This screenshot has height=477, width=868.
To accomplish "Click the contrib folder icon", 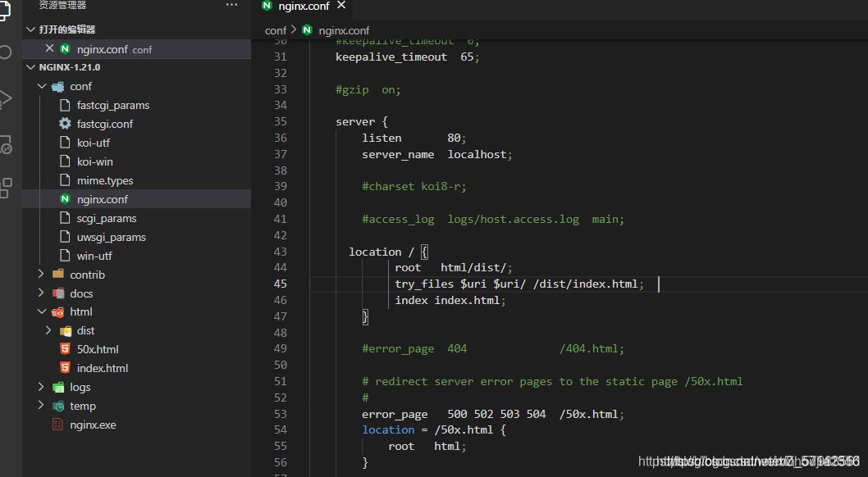I will coord(57,274).
